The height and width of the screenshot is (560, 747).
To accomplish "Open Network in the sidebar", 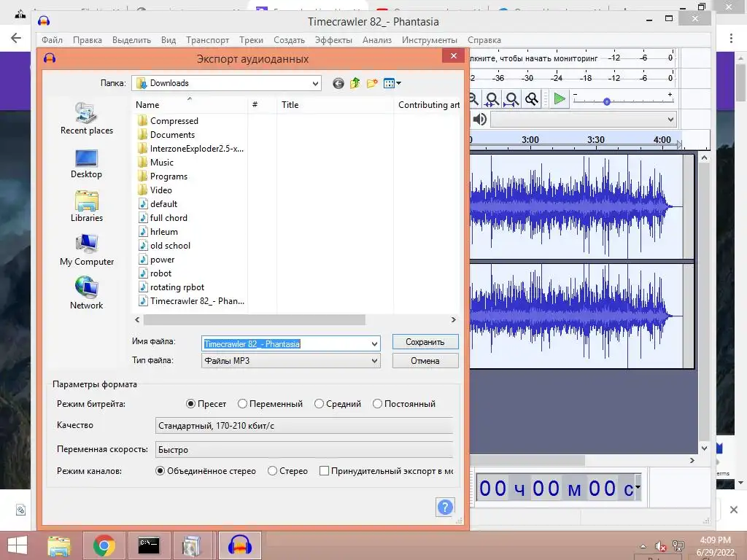I will 86,293.
